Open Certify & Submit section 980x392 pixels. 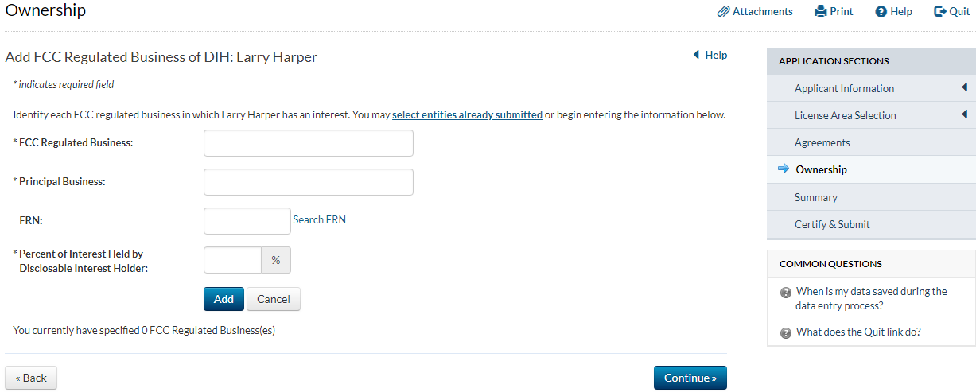(831, 224)
